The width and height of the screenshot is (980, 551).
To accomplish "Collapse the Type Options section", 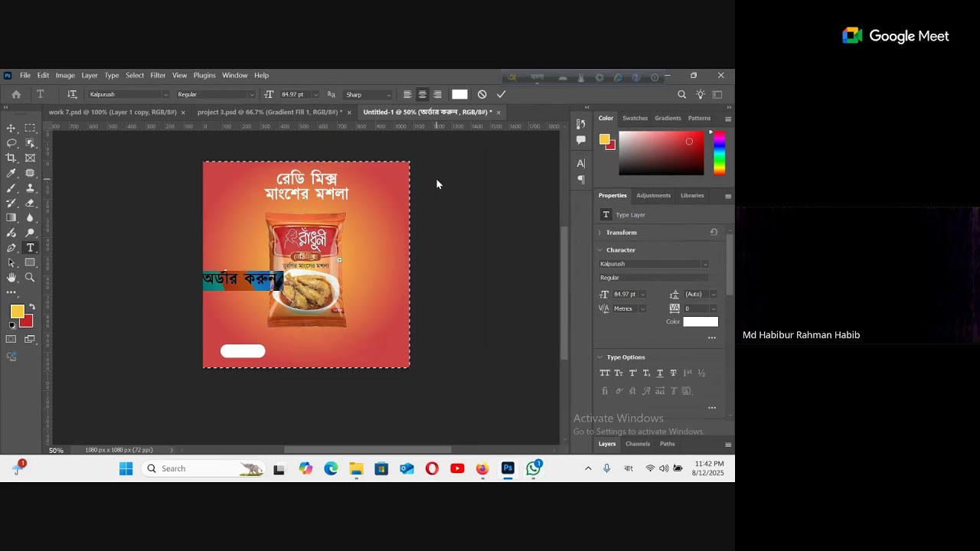I will pyautogui.click(x=600, y=357).
